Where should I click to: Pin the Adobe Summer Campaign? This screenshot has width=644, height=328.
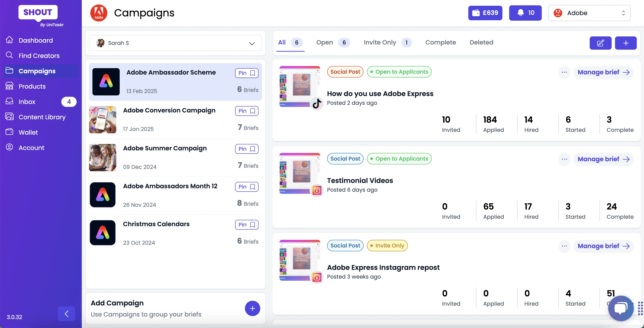[246, 149]
